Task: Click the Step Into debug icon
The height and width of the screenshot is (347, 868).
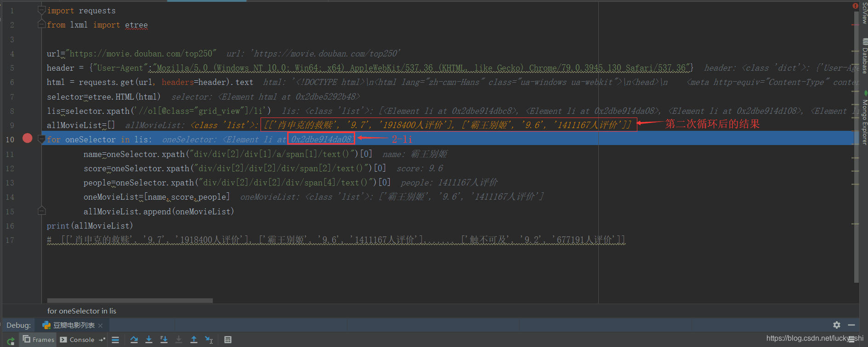Action: tap(149, 340)
